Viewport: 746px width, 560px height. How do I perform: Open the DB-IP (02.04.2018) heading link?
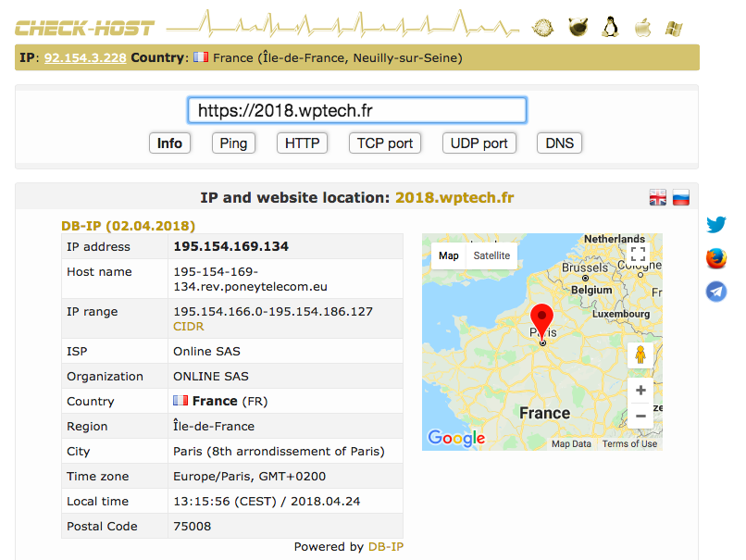(129, 226)
